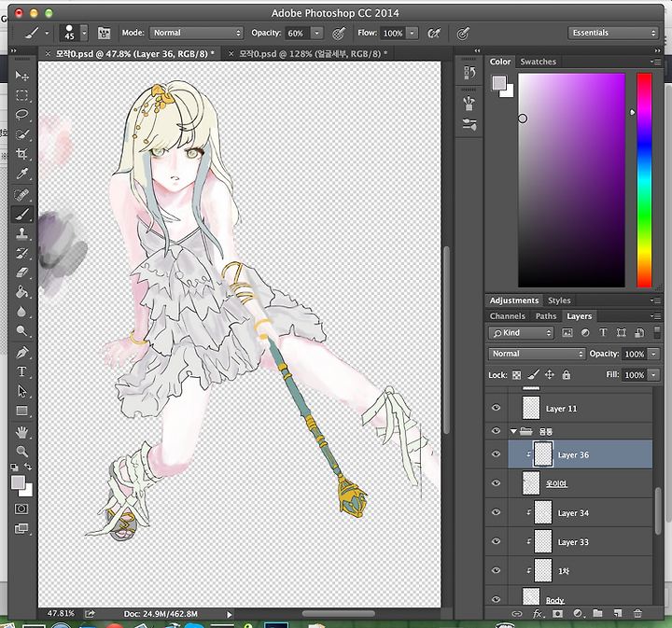Select the Type tool
Screen dimensions: 672x628
[21, 371]
